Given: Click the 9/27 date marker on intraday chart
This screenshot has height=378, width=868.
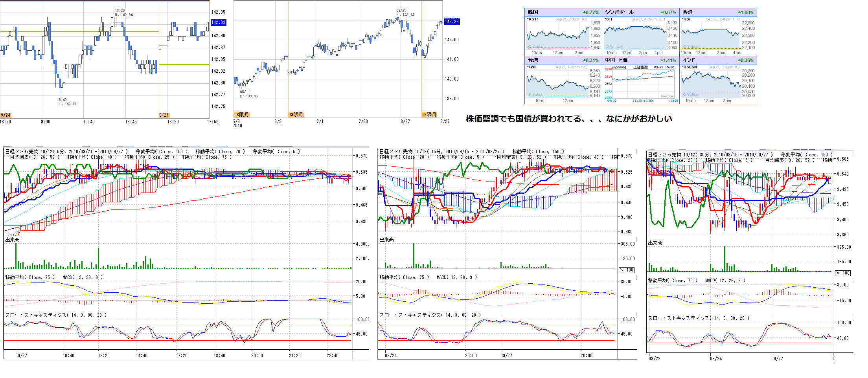Looking at the screenshot, I should 164,115.
